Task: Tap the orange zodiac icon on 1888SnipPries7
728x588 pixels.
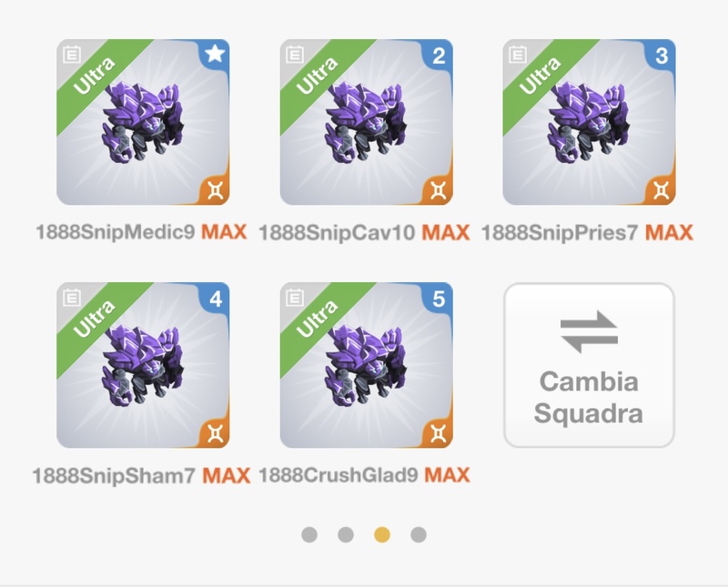Action: [x=662, y=190]
